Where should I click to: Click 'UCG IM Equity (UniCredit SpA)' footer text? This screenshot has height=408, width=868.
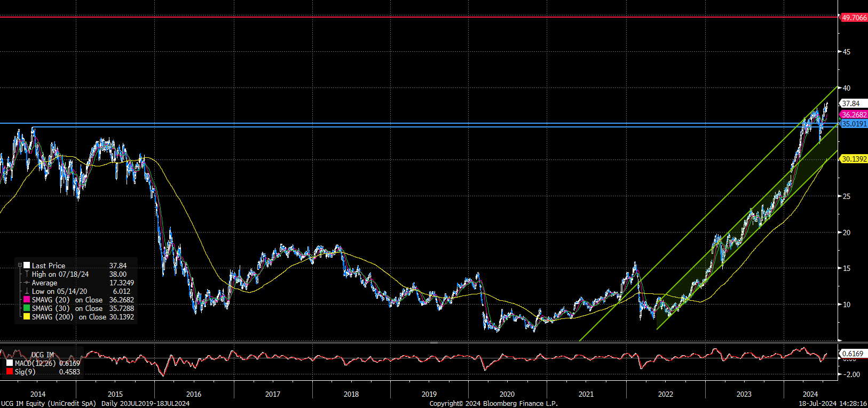click(49, 404)
